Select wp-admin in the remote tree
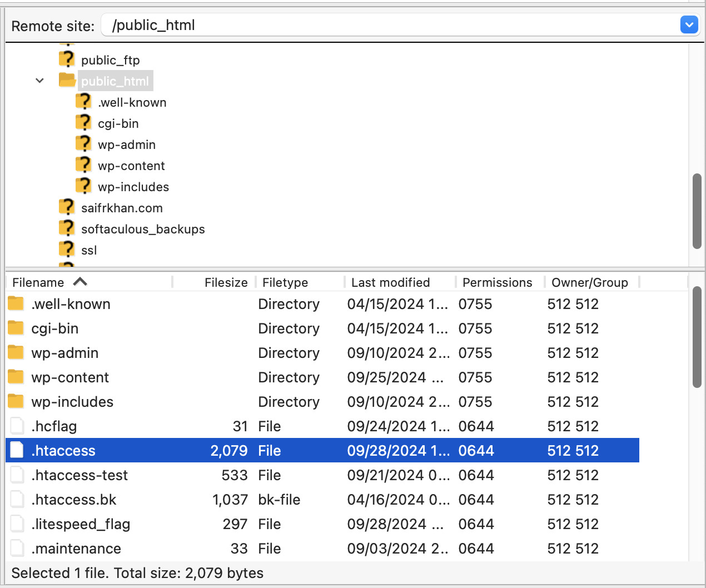The image size is (706, 588). 127,144
